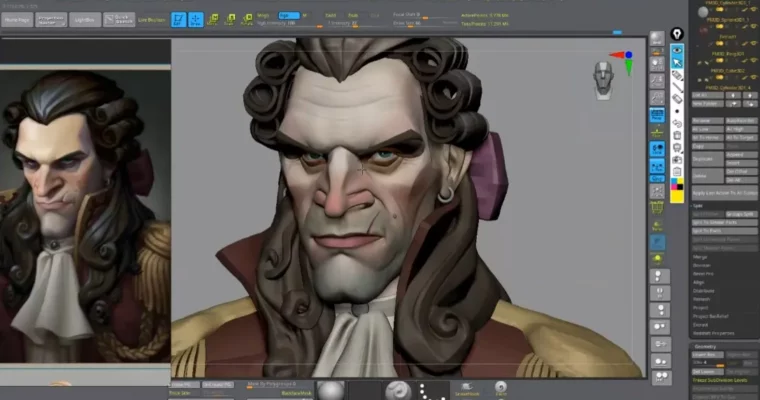Adjust the Rgb Intensity slider
This screenshot has width=760, height=400.
click(x=289, y=23)
